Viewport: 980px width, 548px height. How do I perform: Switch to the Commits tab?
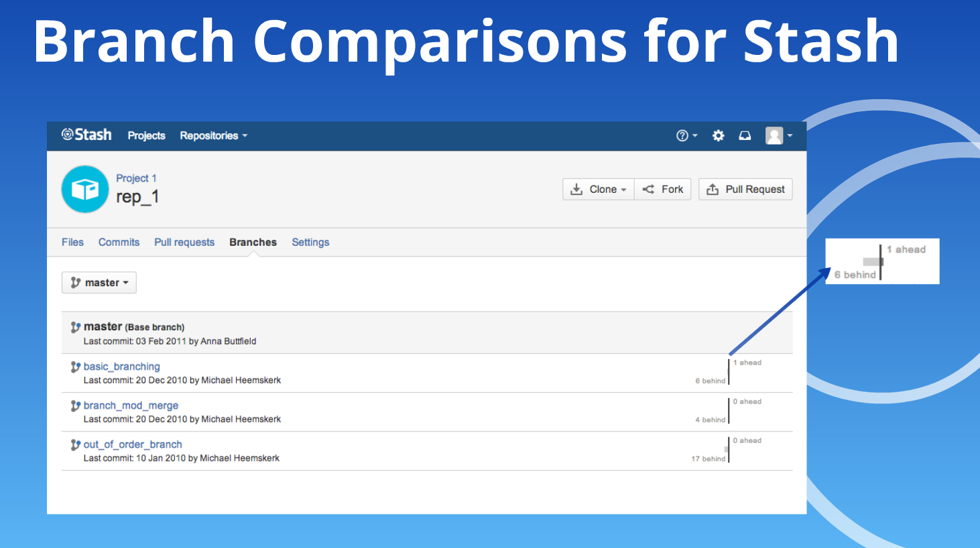pyautogui.click(x=119, y=242)
